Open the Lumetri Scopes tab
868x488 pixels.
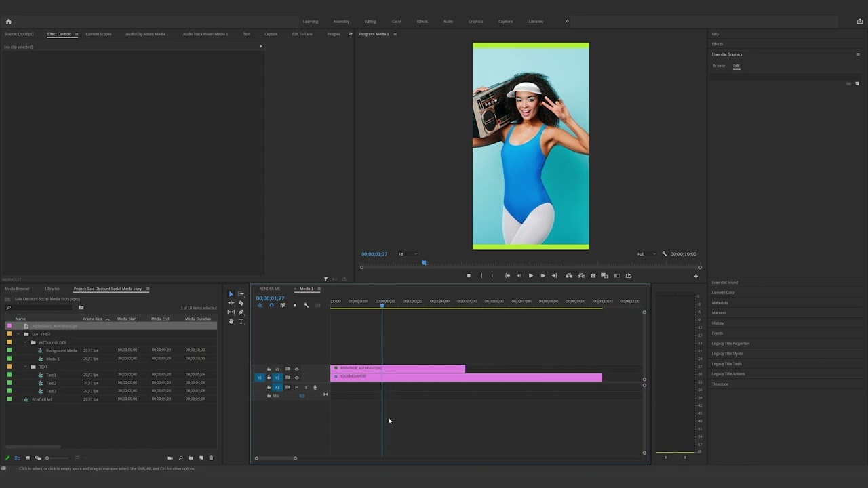click(98, 34)
